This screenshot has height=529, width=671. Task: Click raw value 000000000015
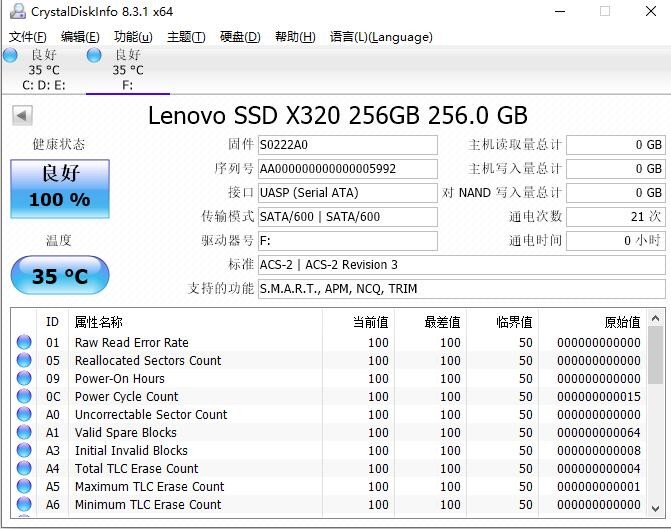(x=599, y=396)
